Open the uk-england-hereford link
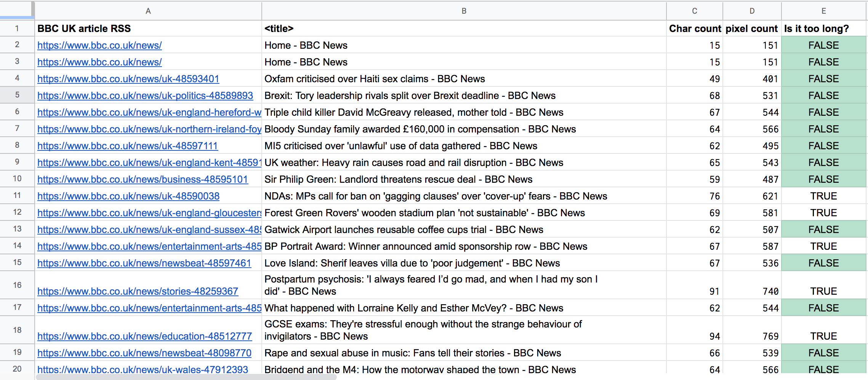 point(149,112)
